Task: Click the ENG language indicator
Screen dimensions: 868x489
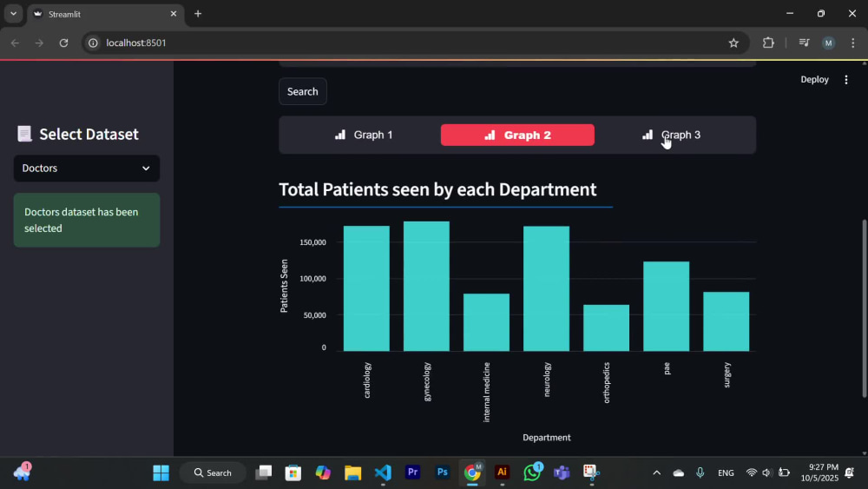Action: coord(726,472)
